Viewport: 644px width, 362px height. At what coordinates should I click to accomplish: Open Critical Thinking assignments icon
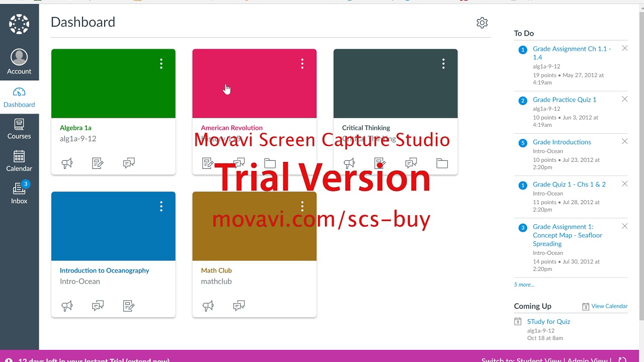tap(380, 163)
